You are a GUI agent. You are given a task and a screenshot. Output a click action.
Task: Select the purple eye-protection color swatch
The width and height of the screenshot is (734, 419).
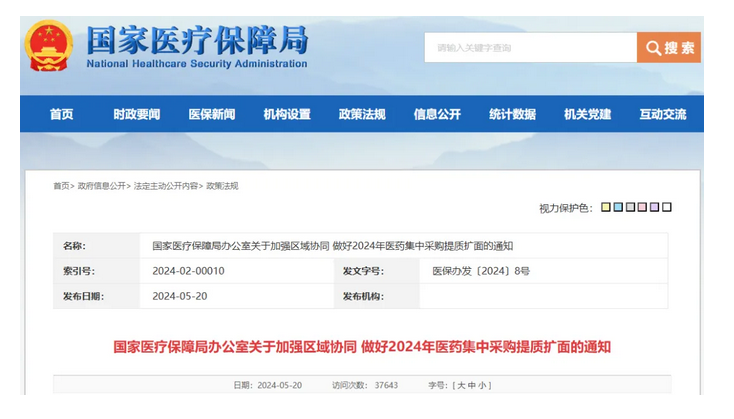654,207
